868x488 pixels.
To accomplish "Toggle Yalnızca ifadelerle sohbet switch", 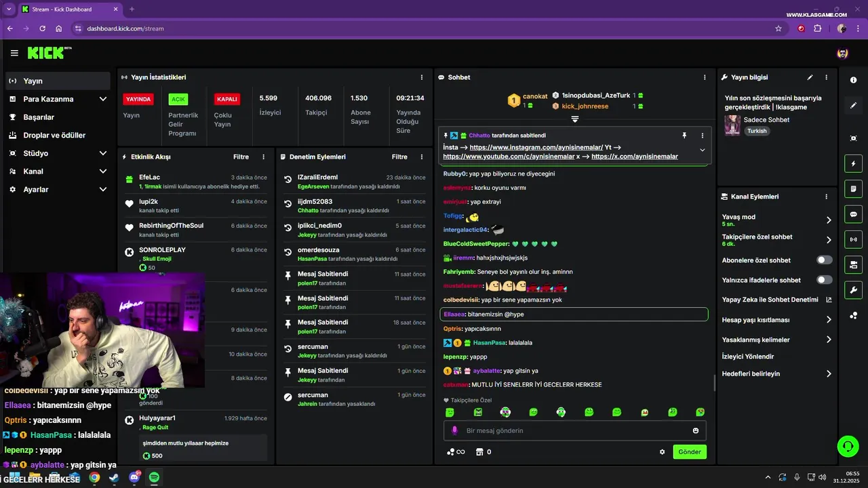I will [x=824, y=280].
